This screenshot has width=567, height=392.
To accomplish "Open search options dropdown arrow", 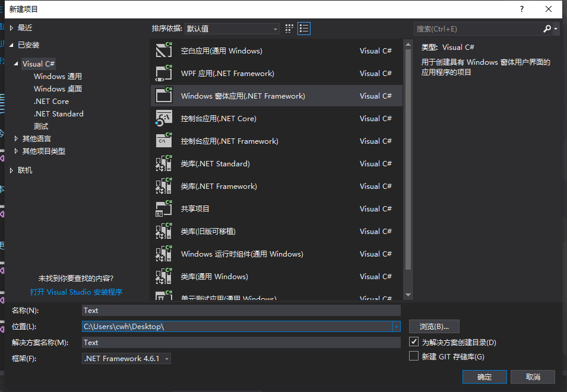I will tap(556, 29).
